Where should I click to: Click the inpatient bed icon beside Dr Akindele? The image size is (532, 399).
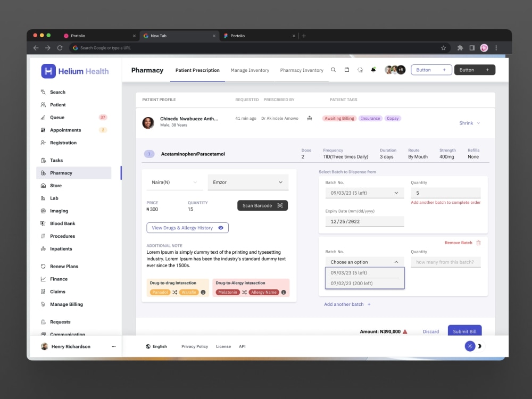tap(310, 119)
